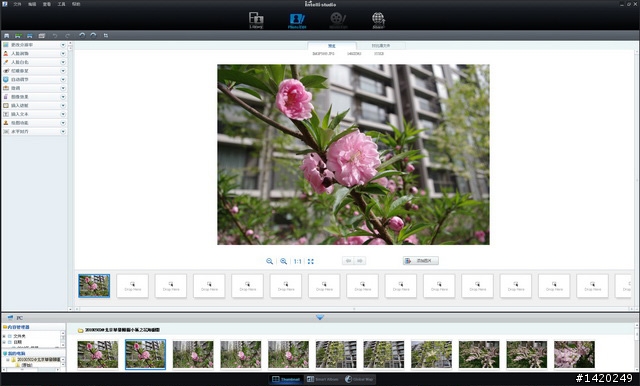Viewport: 640px width, 386px height.
Task: Switch to the 预览 preview tab
Action: pos(332,46)
